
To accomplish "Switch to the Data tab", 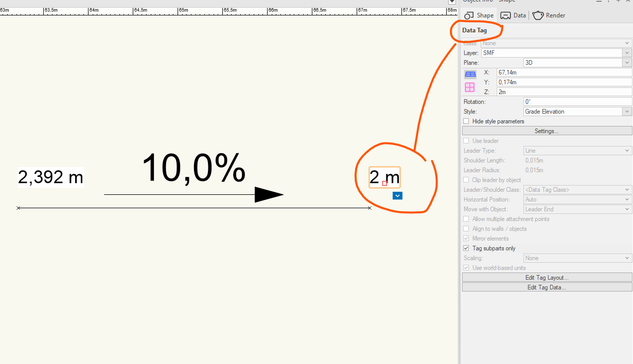I will point(513,15).
